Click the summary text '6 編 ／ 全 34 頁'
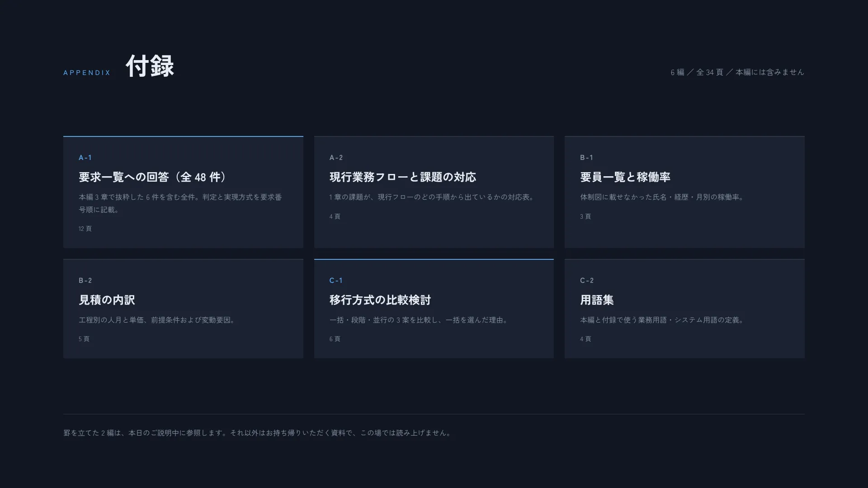The width and height of the screenshot is (868, 488). click(697, 72)
